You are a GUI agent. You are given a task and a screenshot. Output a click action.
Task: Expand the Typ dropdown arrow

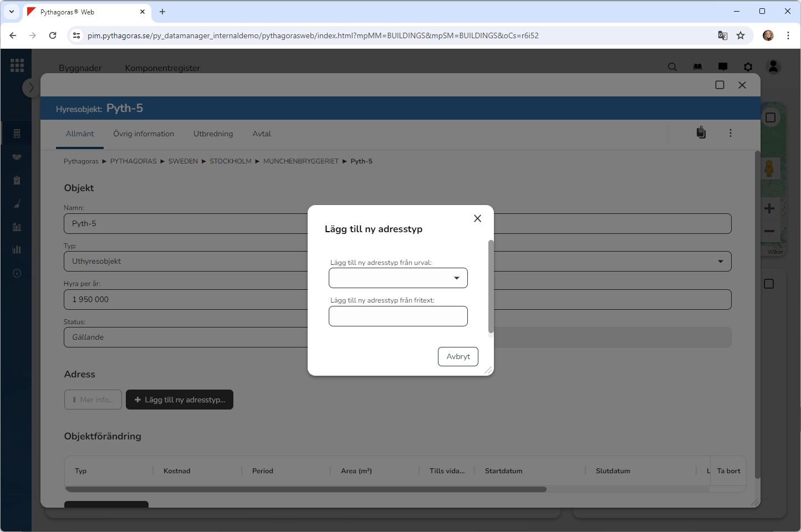pyautogui.click(x=720, y=262)
